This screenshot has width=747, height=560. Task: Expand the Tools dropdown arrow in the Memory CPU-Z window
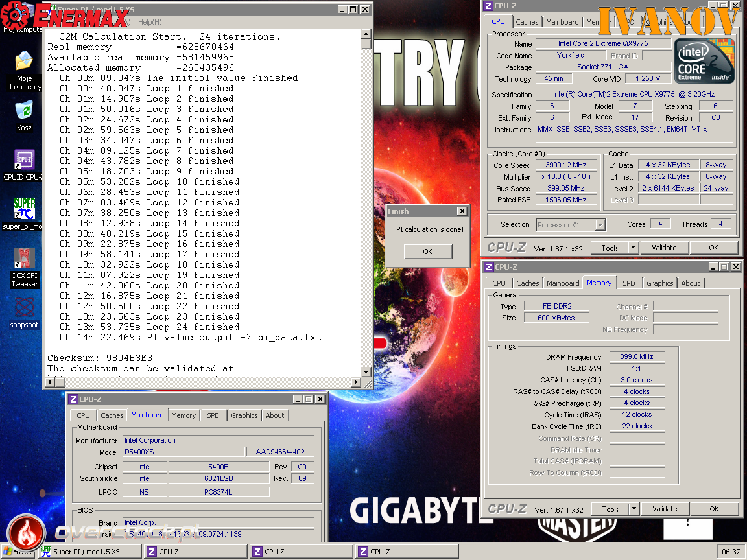tap(633, 509)
